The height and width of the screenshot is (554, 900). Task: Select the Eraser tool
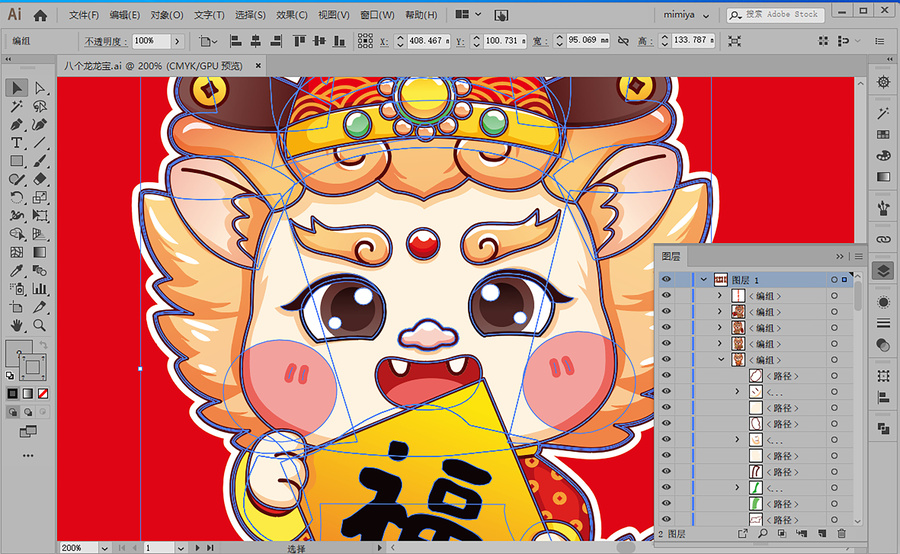(x=40, y=179)
